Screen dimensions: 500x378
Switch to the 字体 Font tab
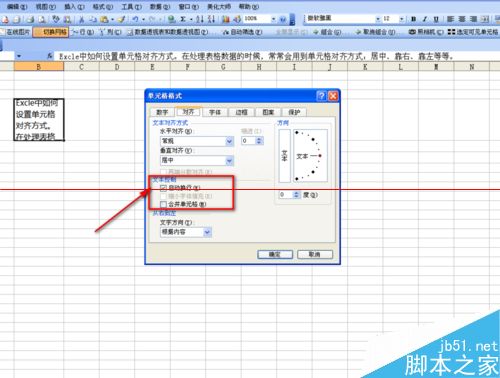click(215, 112)
